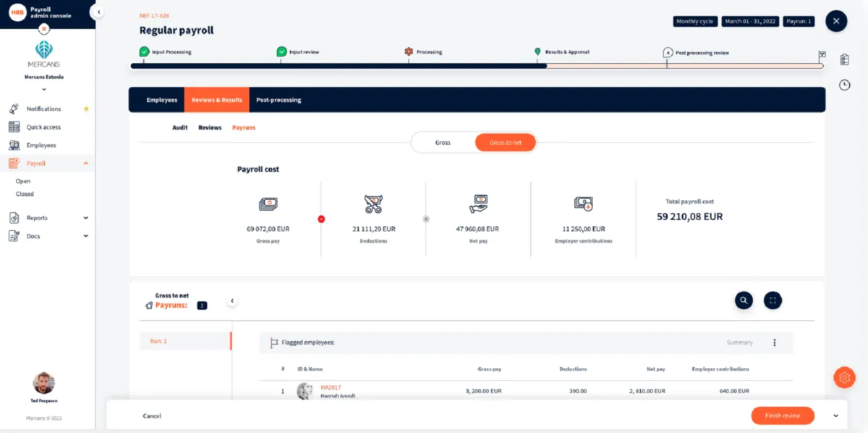Open search with the magnifier button
Viewport: 868px width, 433px height.
coord(744,300)
